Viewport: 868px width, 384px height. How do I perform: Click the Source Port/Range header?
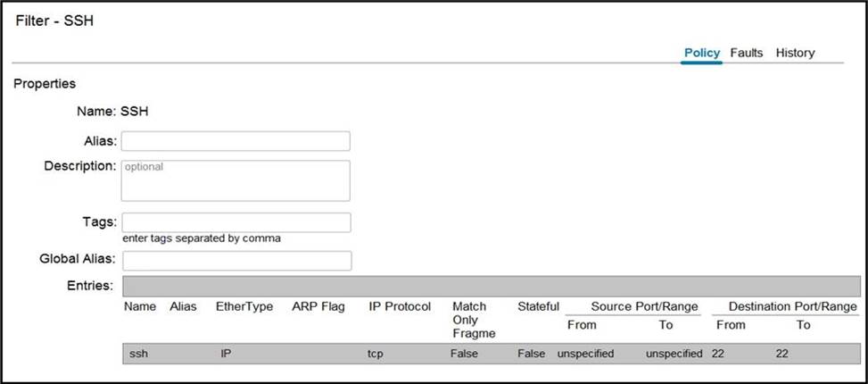[x=632, y=306]
